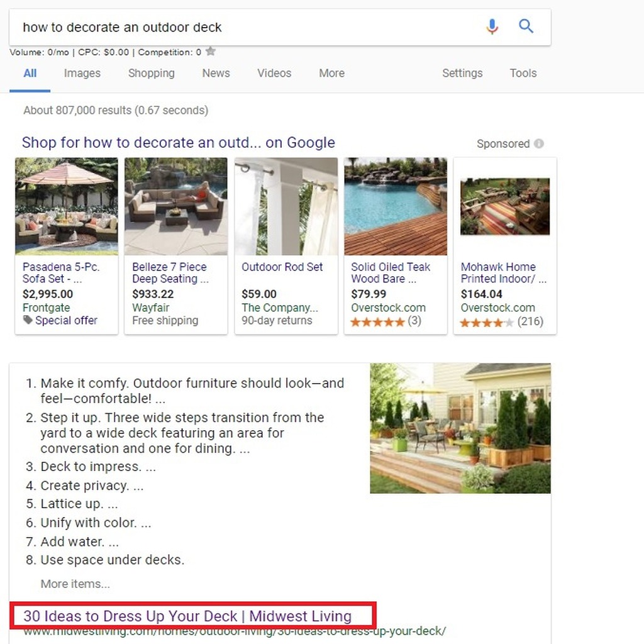Click the Pasadena 5-Pc. Sofa Set image

click(x=67, y=206)
